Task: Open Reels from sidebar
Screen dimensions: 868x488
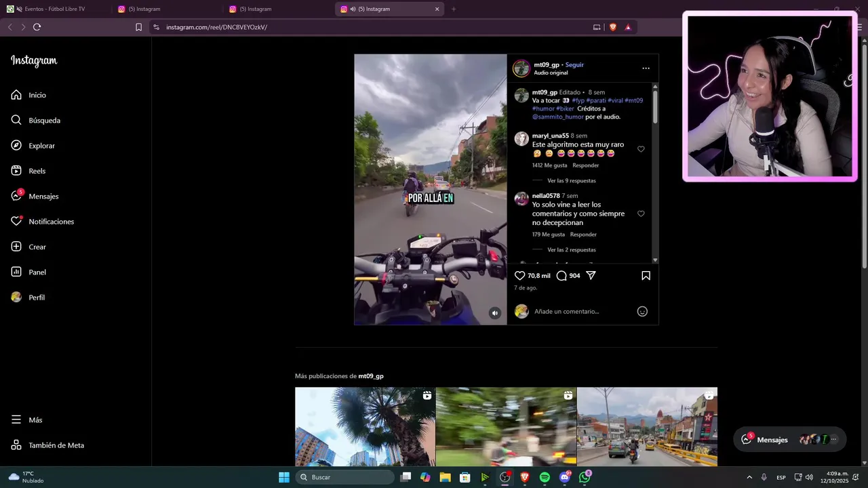Action: pos(28,171)
